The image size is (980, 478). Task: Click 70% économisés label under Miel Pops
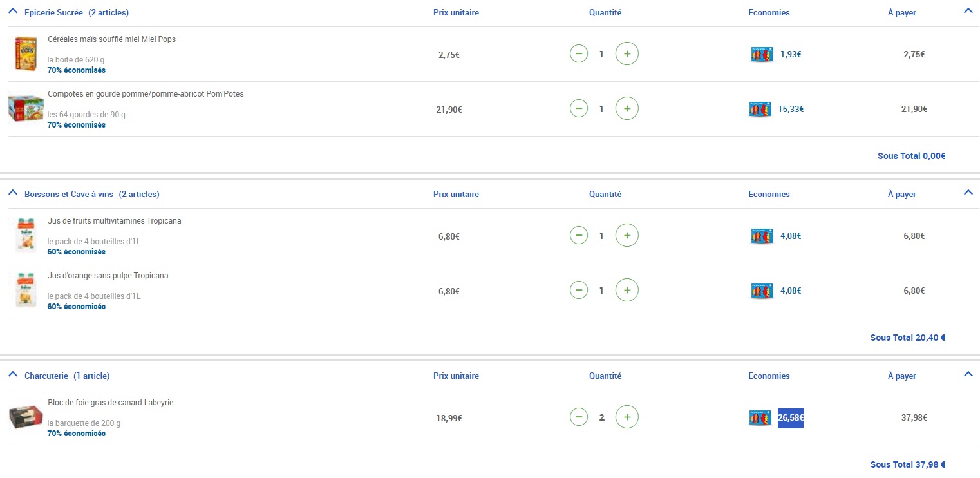coord(77,70)
